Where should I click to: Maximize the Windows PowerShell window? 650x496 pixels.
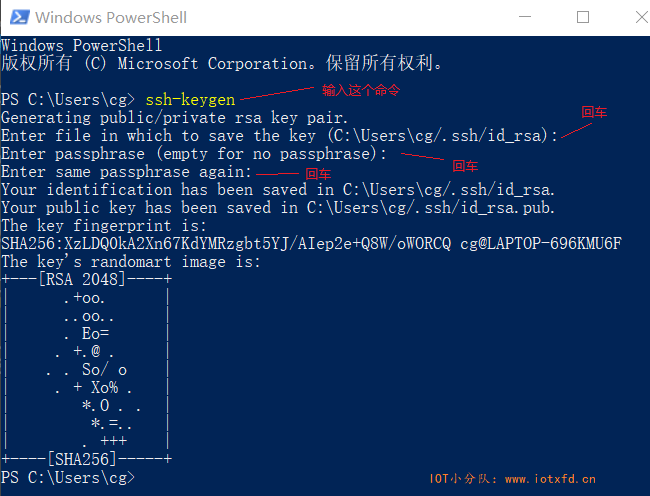tap(583, 17)
